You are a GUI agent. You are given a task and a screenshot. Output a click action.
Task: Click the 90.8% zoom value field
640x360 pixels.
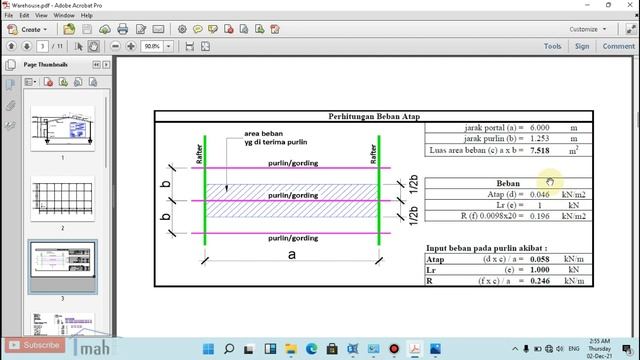[x=152, y=46]
